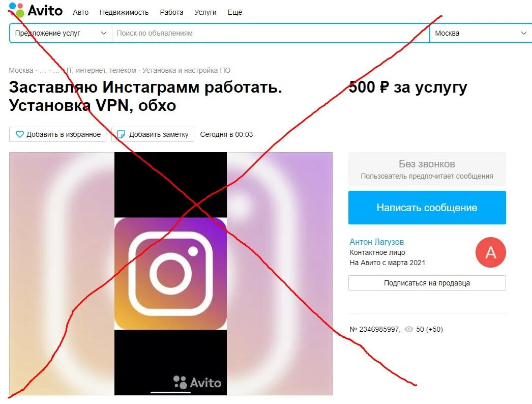Subscribe with the Подписаться на продавца button

(427, 283)
